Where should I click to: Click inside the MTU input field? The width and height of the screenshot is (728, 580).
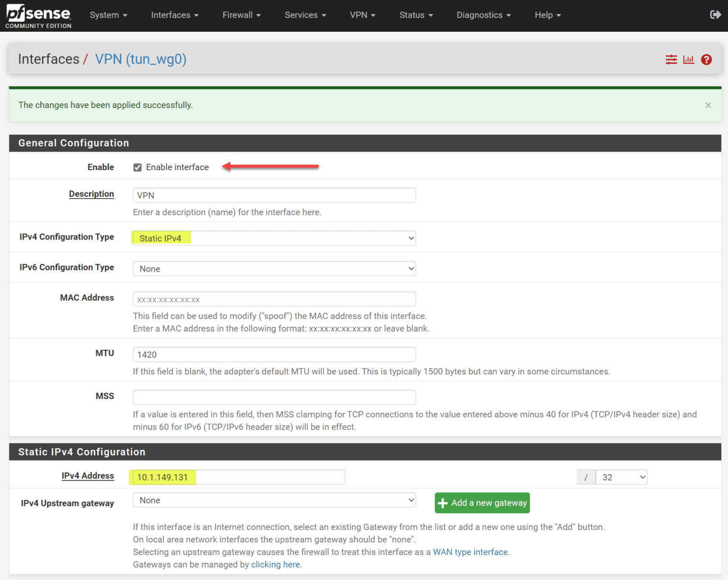coord(274,354)
